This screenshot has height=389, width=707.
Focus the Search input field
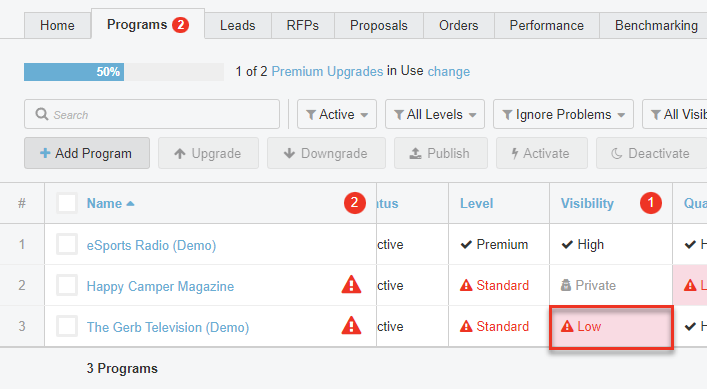click(x=152, y=114)
